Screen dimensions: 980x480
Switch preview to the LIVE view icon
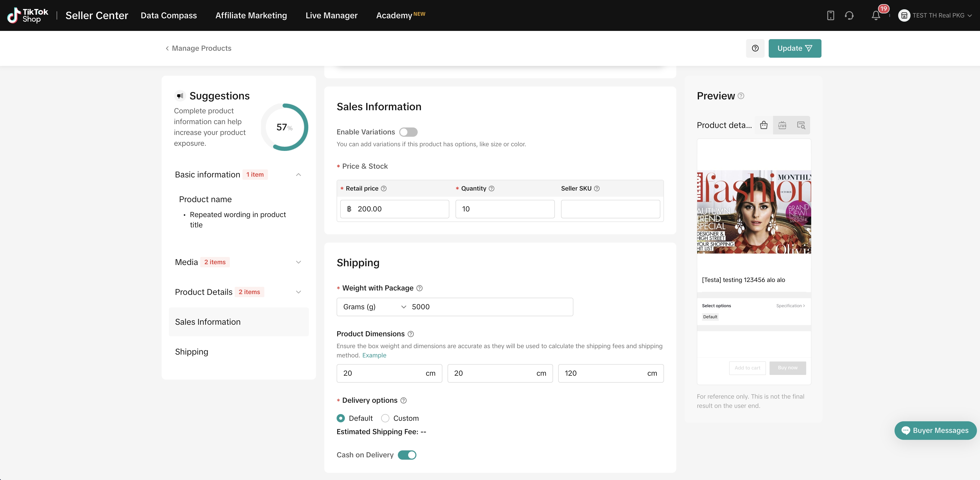[782, 125]
